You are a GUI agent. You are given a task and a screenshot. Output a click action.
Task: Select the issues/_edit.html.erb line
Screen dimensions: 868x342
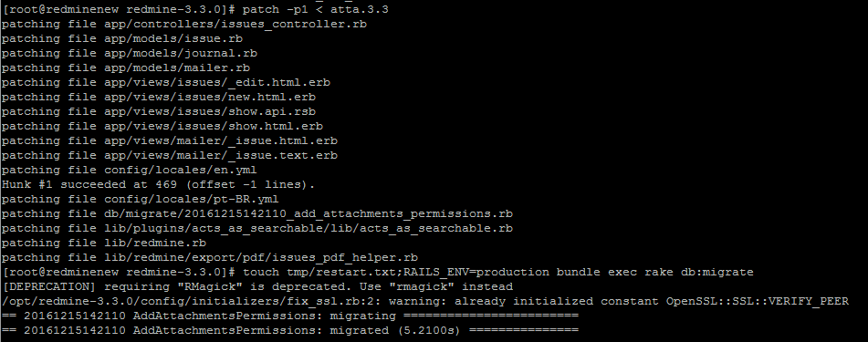[x=165, y=82]
